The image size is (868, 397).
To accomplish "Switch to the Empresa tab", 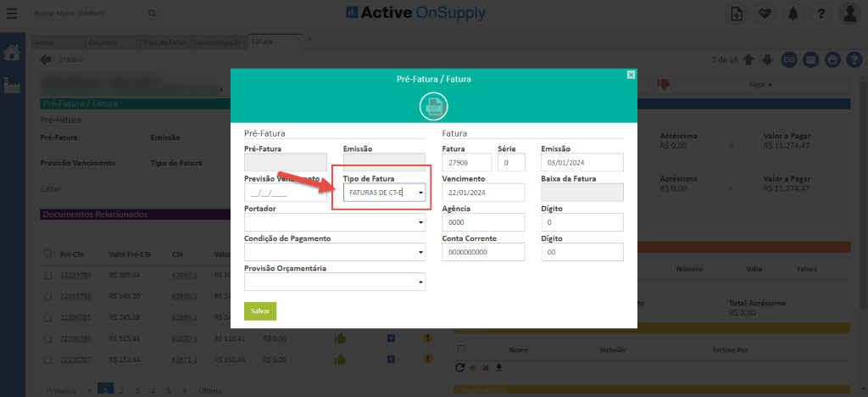I will [103, 42].
